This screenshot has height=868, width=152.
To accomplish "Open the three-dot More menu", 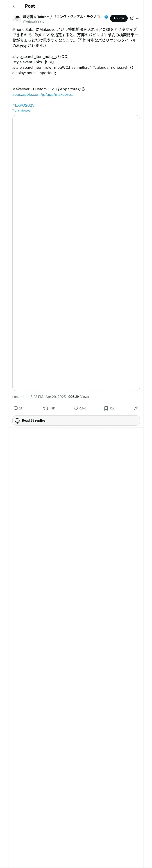I will point(138,18).
